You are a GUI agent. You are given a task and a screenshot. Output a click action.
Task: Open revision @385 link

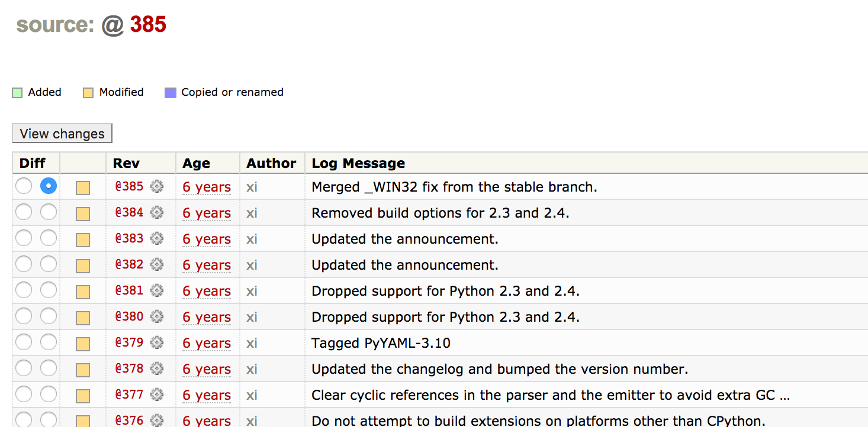click(x=128, y=187)
